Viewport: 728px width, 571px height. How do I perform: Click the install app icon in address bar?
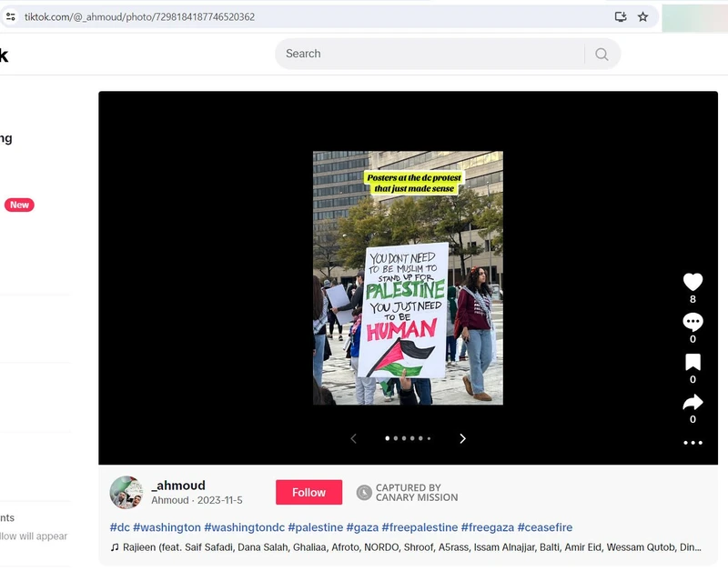coord(621,16)
